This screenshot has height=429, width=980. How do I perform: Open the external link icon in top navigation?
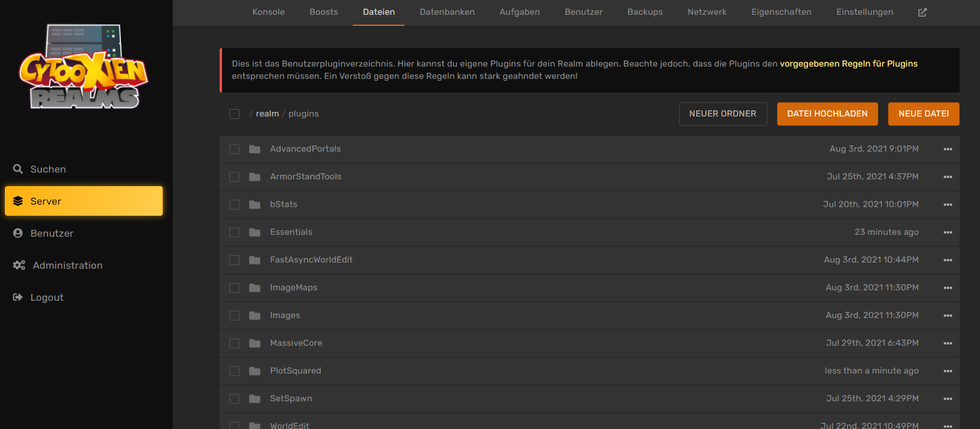pyautogui.click(x=923, y=12)
